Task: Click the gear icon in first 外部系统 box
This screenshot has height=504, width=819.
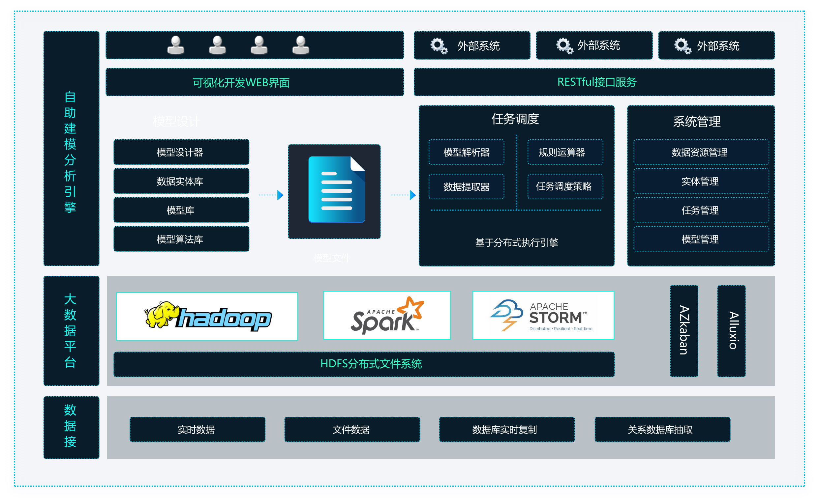Action: 439,46
